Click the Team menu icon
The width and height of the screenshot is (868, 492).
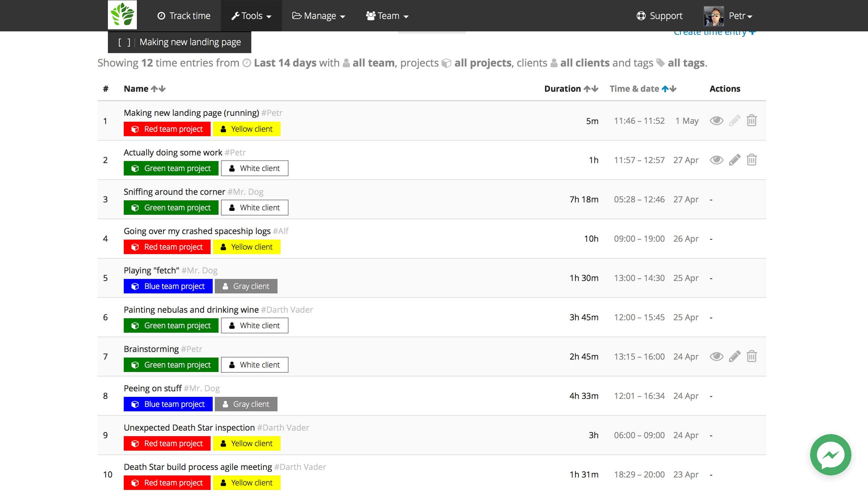point(370,15)
